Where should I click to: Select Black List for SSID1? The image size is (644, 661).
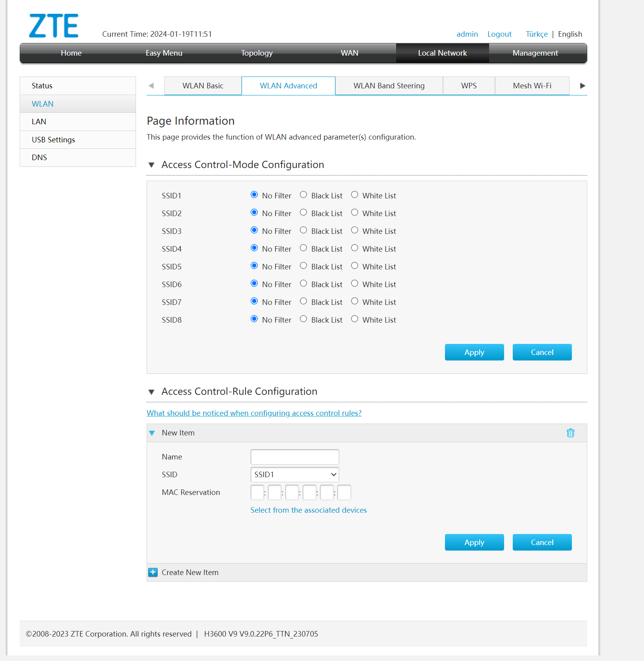point(303,195)
